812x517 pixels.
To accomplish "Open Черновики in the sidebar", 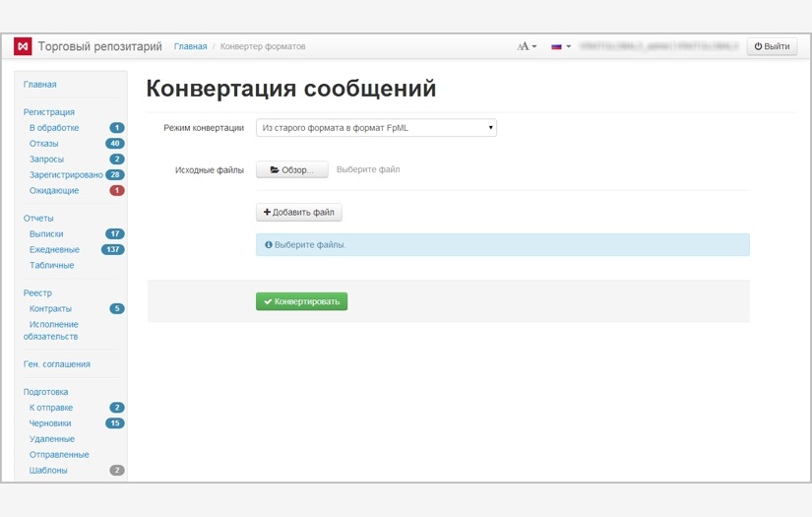I will pyautogui.click(x=50, y=422).
